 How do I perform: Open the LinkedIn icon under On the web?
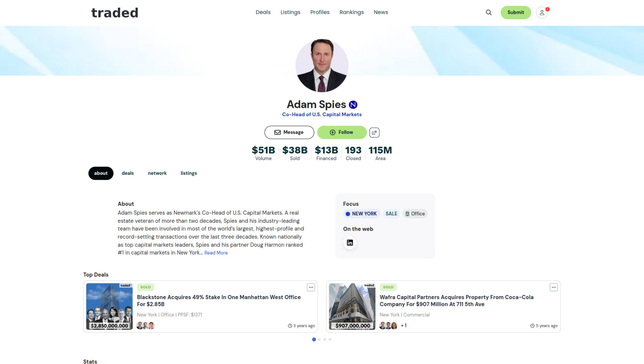[350, 243]
